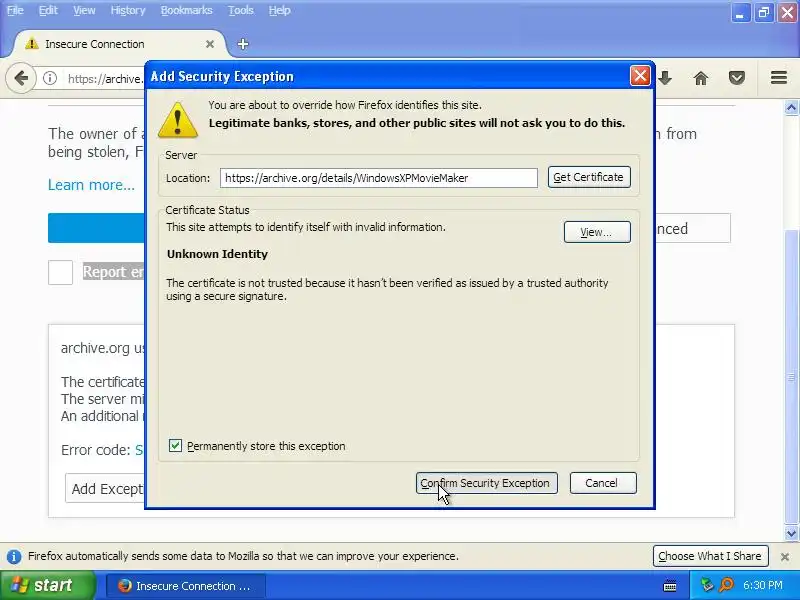Open the History menu
Image resolution: width=800 pixels, height=600 pixels.
pyautogui.click(x=128, y=10)
